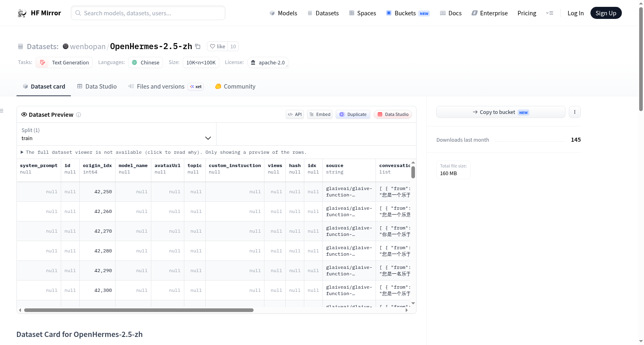Open the three-dot more options menu

pos(575,112)
